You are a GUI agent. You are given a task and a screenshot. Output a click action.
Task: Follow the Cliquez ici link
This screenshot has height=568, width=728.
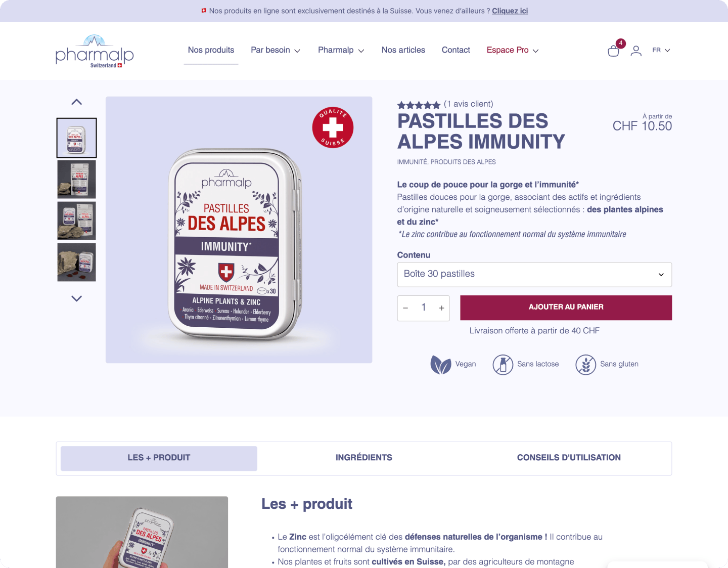pyautogui.click(x=510, y=11)
